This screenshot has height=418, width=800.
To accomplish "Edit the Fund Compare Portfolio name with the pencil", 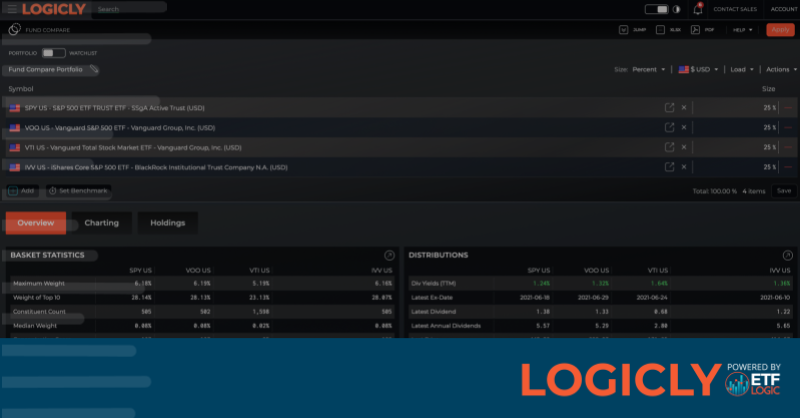I will click(x=93, y=70).
